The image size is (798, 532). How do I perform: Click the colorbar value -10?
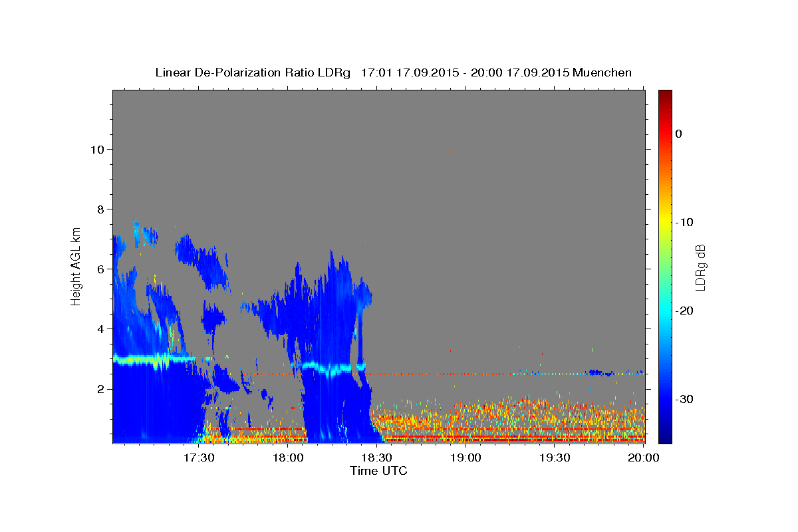pyautogui.click(x=684, y=222)
